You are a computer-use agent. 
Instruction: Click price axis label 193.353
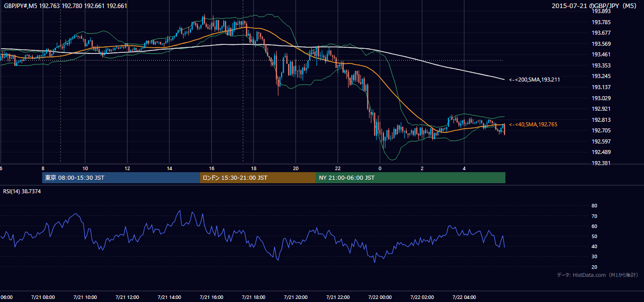[x=601, y=65]
